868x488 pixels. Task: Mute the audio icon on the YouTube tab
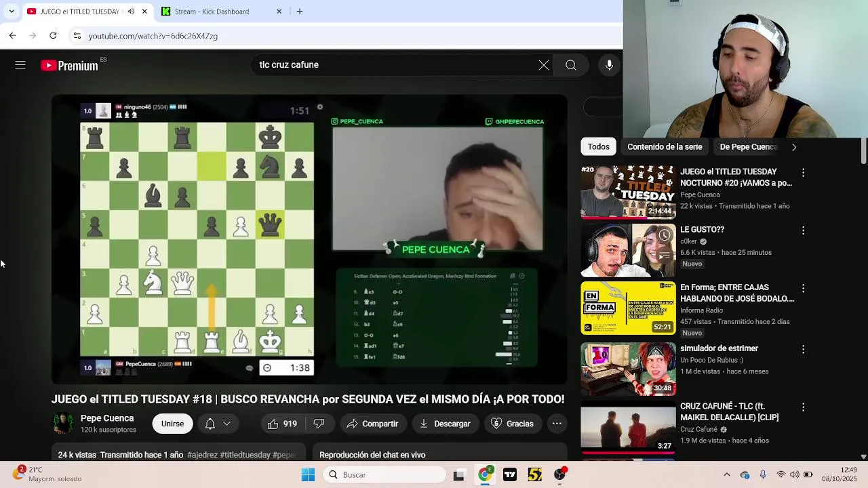(x=131, y=12)
